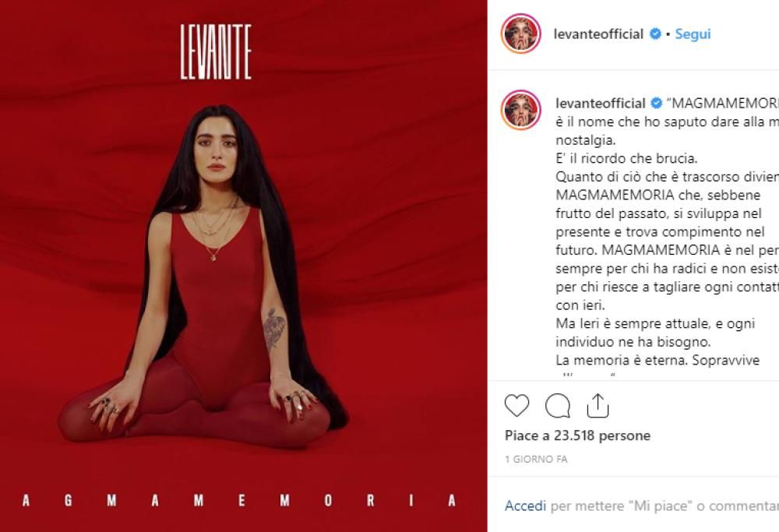The image size is (779, 532).
Task: Share the post via the share icon
Action: 597,405
